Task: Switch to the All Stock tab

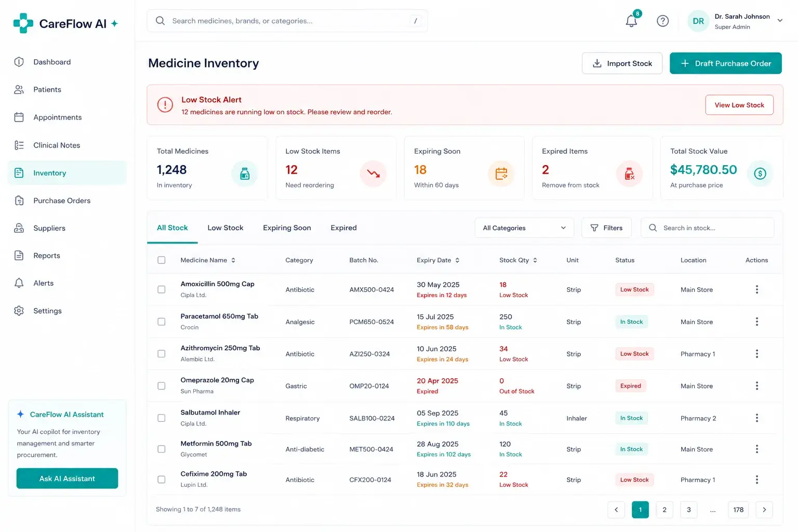Action: [172, 228]
